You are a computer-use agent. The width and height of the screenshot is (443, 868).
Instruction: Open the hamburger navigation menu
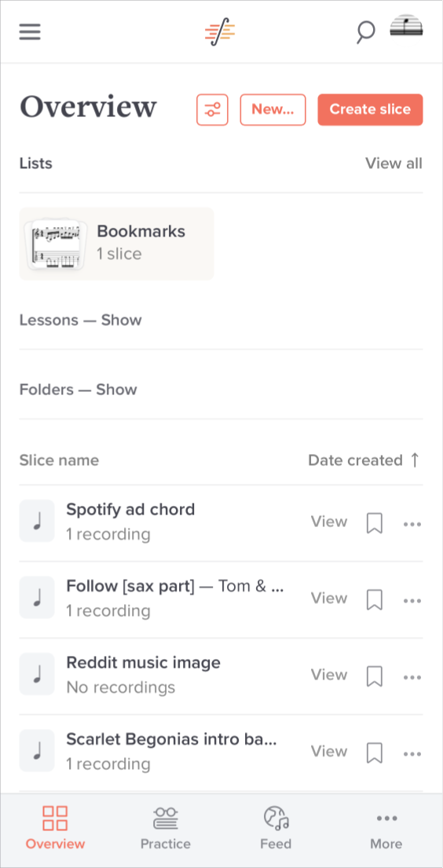(x=30, y=31)
